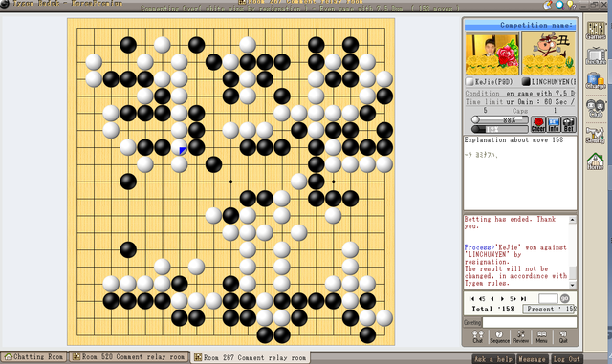Viewport: 612px width, 364px height.
Task: Select Room 267 Comment relay tab
Action: coord(251,357)
